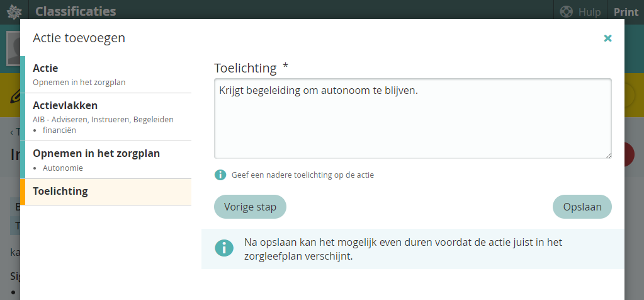Click the application logo in the header
644x300 pixels.
pos(13,11)
